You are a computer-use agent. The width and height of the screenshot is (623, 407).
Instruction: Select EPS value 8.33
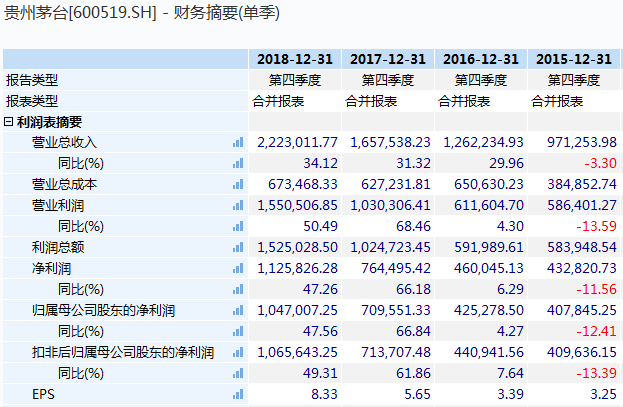point(324,395)
